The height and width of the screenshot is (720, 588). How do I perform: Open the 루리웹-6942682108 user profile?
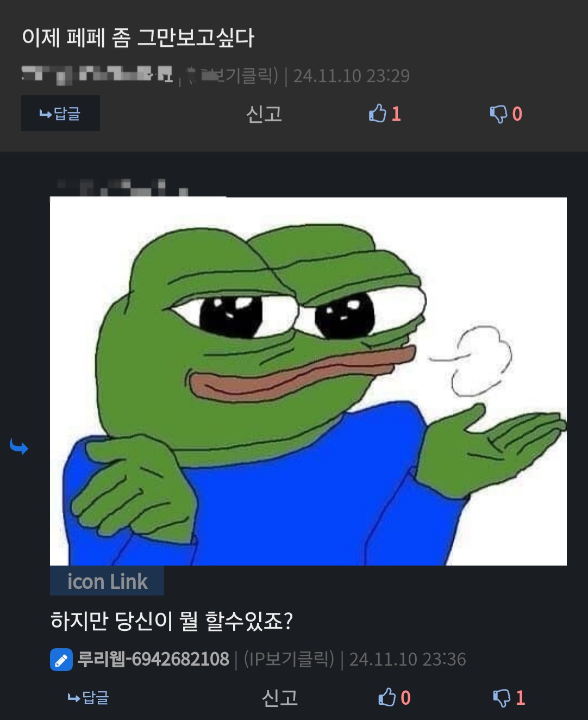pos(153,659)
